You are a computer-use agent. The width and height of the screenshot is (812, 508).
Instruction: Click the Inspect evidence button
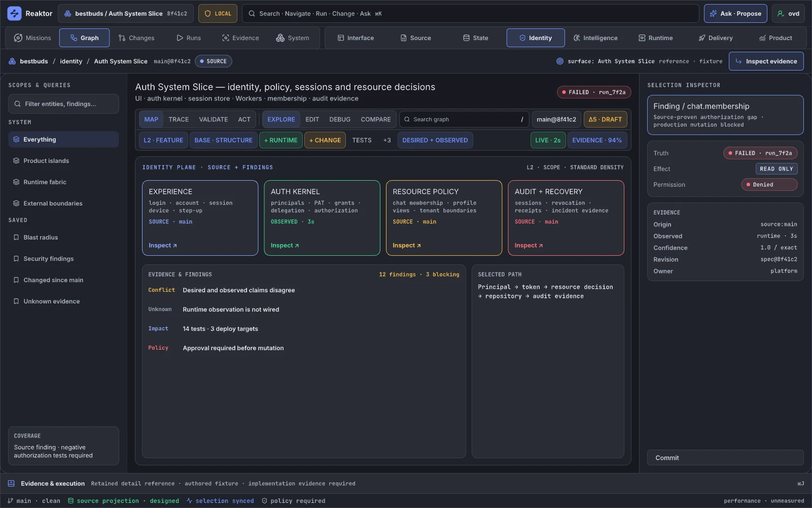click(766, 61)
